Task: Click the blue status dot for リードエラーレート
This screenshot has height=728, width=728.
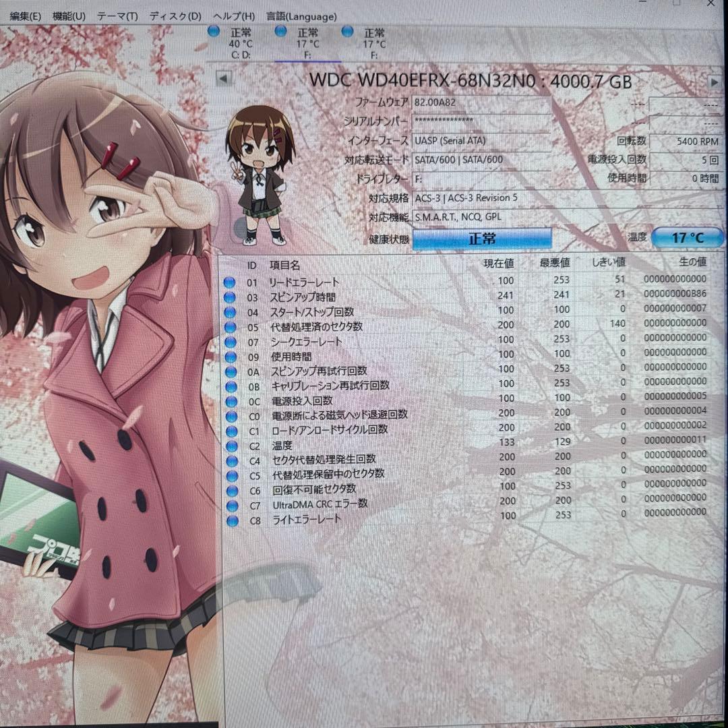Action: 233,282
